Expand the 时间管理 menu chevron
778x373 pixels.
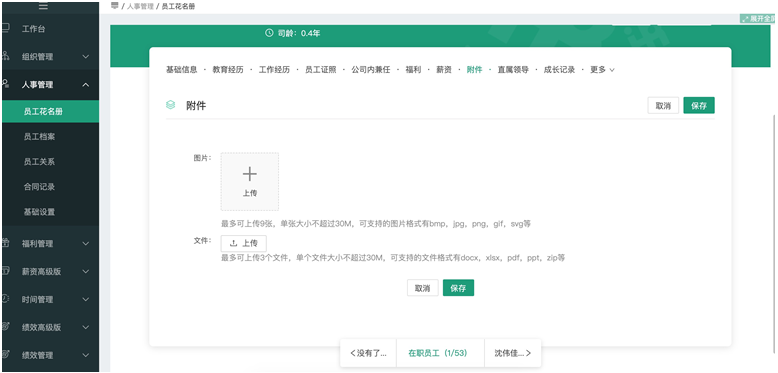point(86,300)
